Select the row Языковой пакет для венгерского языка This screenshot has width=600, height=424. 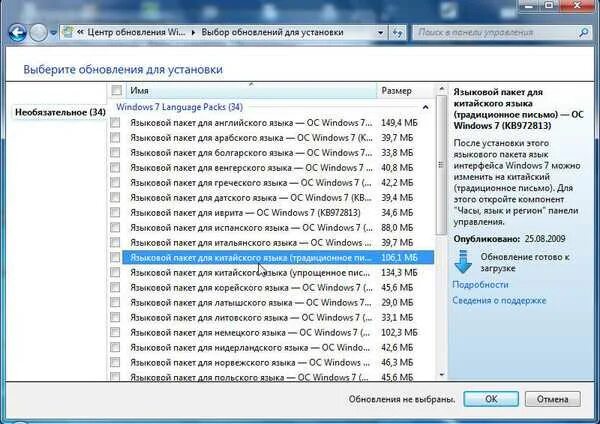coord(278,168)
